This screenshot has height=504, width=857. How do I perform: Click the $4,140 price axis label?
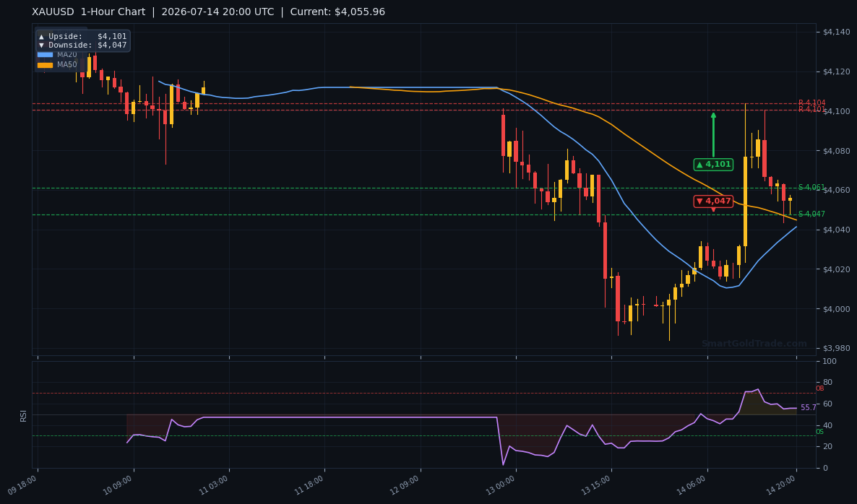pyautogui.click(x=836, y=32)
